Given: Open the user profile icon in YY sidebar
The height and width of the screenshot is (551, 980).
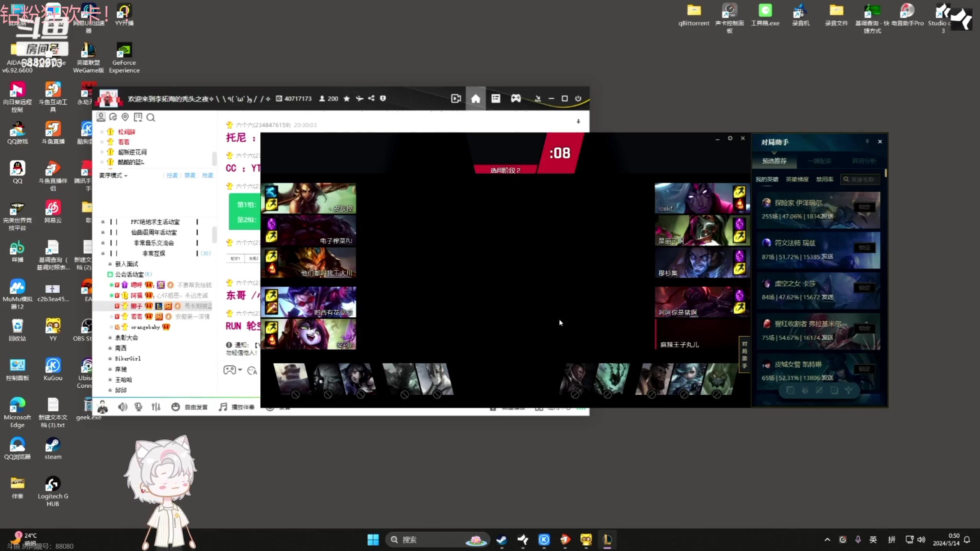Looking at the screenshot, I should click(101, 117).
